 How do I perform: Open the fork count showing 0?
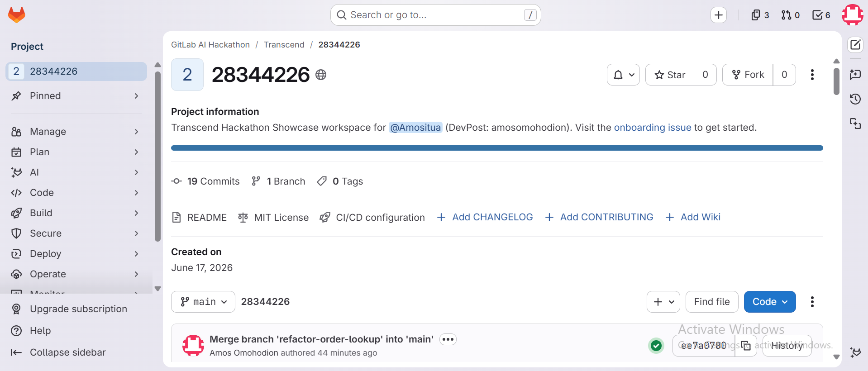[784, 75]
